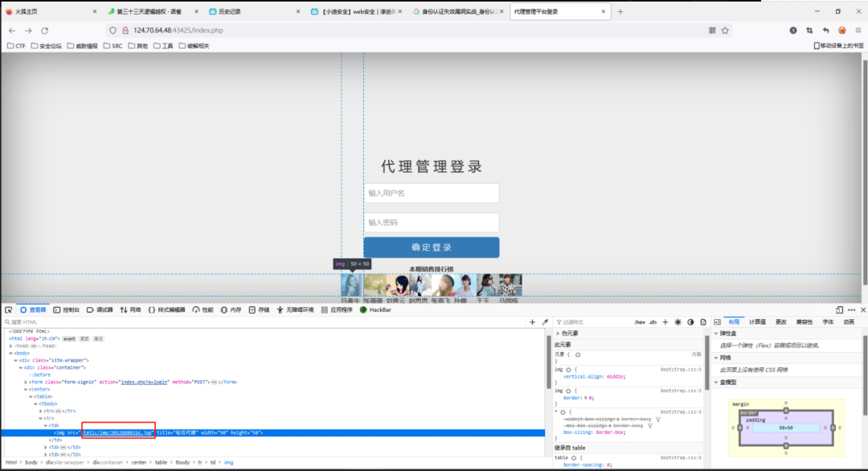Expand the head element node
This screenshot has height=471, width=868.
11,346
